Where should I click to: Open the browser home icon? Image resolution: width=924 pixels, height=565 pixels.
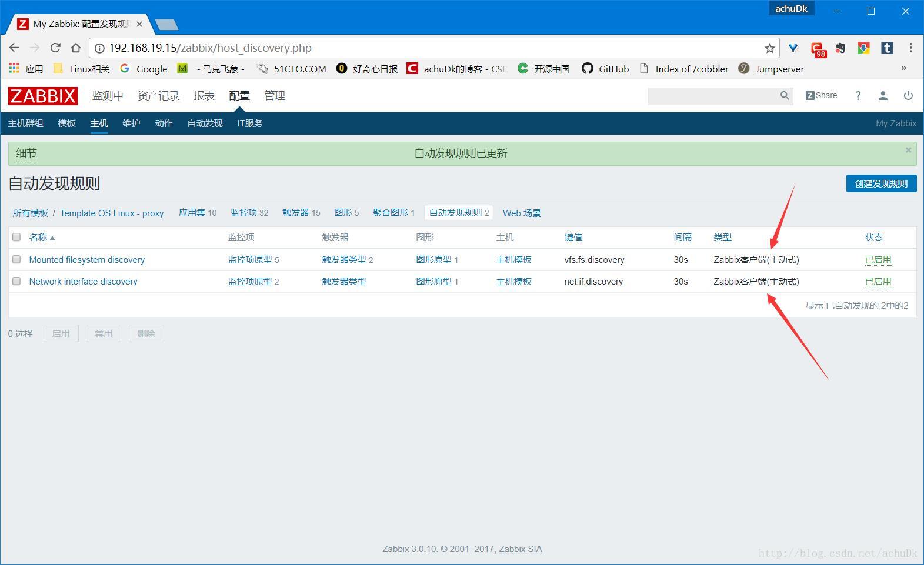(76, 48)
